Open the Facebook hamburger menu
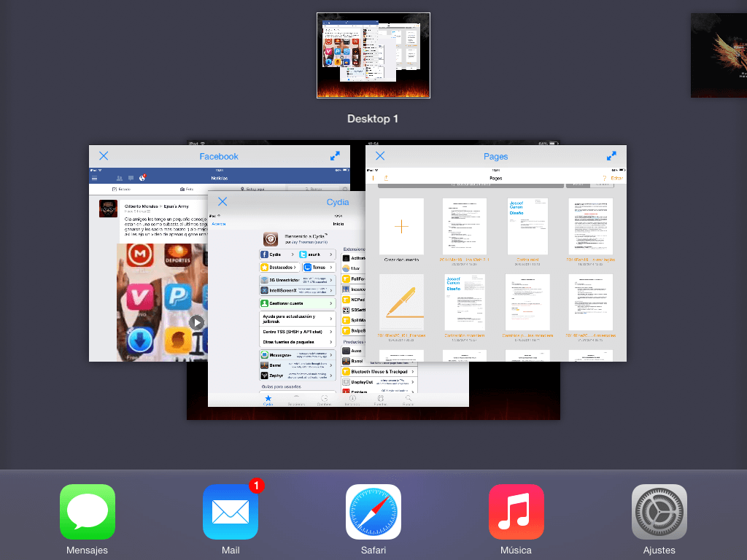The height and width of the screenshot is (560, 747). point(94,178)
